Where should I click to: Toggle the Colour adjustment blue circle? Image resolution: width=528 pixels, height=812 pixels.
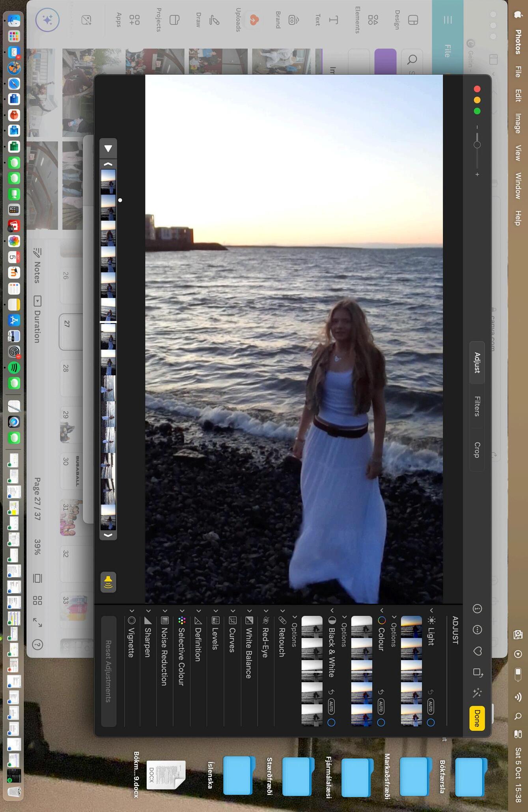(381, 722)
